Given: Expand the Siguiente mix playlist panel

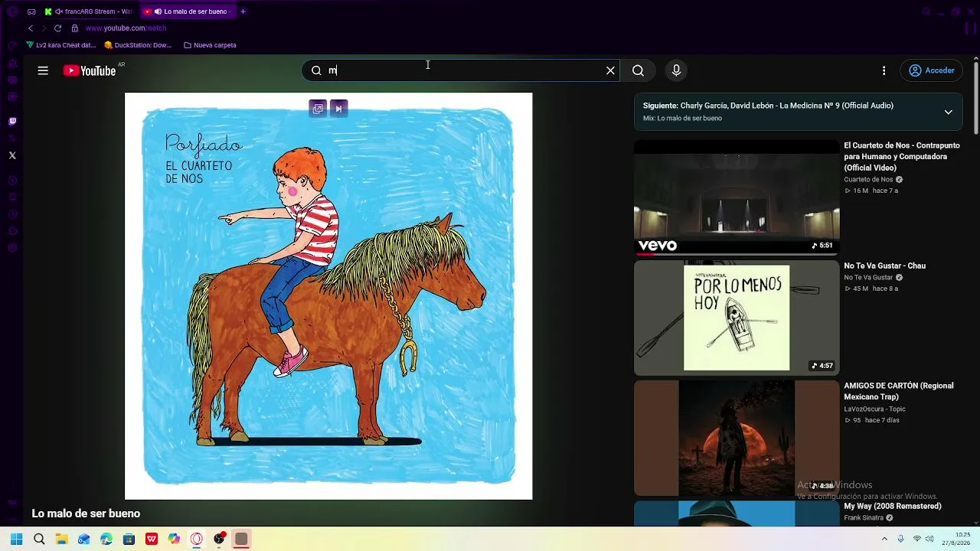Looking at the screenshot, I should click(x=948, y=112).
